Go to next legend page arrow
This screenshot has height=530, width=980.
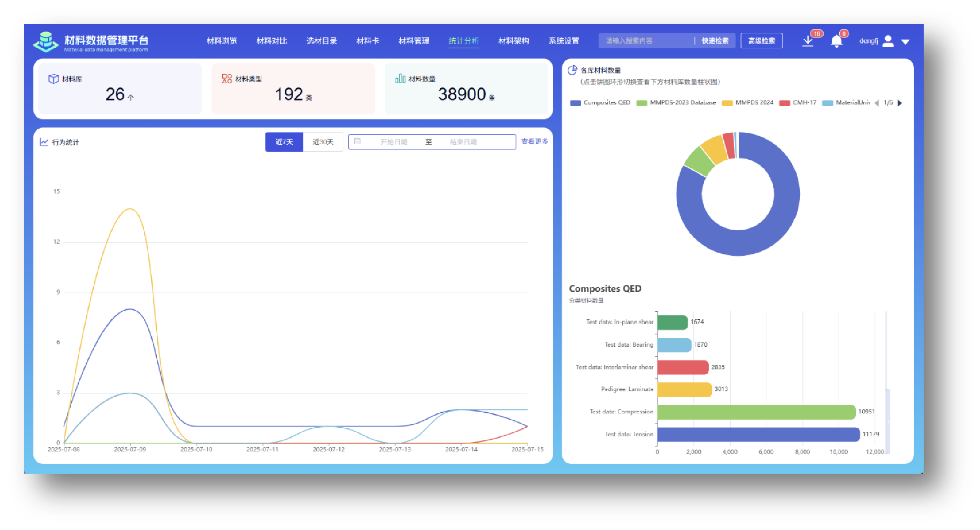click(900, 103)
